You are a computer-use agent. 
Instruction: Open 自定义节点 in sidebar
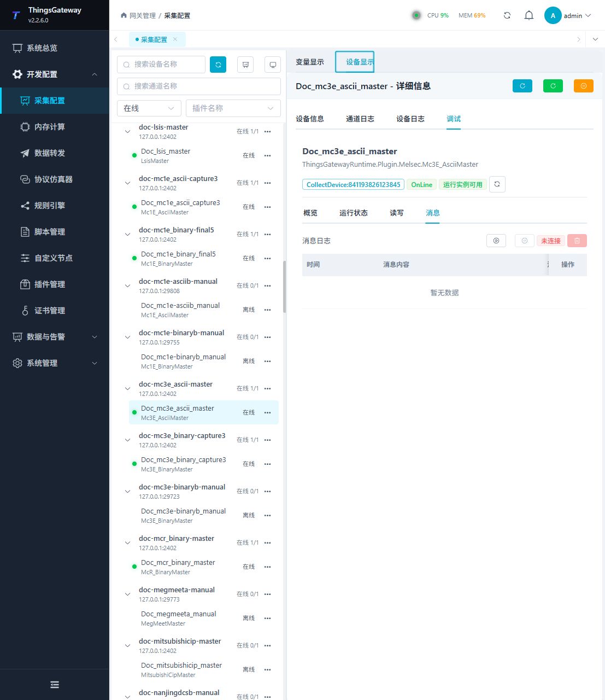(x=55, y=258)
